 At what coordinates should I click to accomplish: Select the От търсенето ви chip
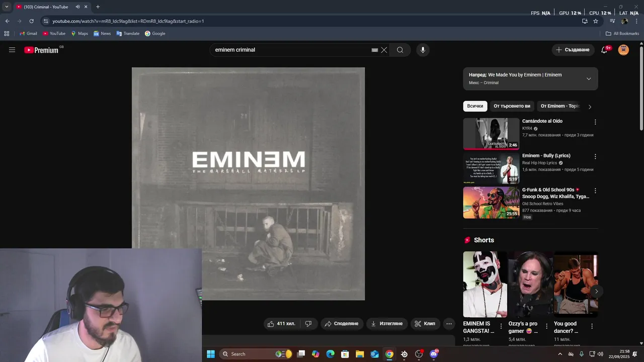[512, 106]
